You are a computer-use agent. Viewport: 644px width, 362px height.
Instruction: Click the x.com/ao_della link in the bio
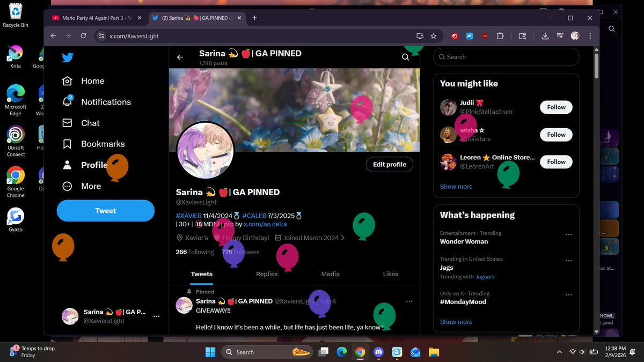tap(265, 224)
